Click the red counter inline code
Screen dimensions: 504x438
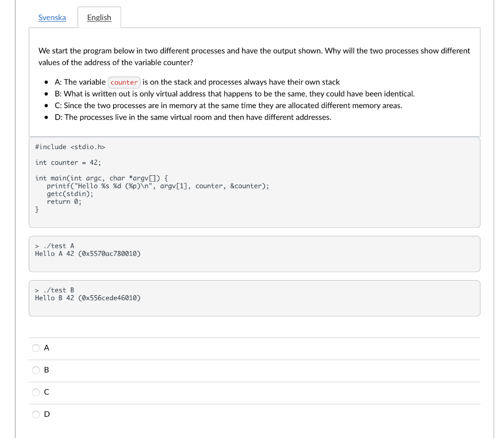click(x=124, y=82)
